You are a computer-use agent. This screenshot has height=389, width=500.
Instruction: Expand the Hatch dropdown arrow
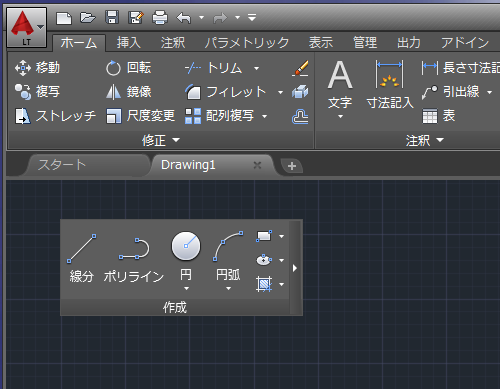(x=281, y=284)
